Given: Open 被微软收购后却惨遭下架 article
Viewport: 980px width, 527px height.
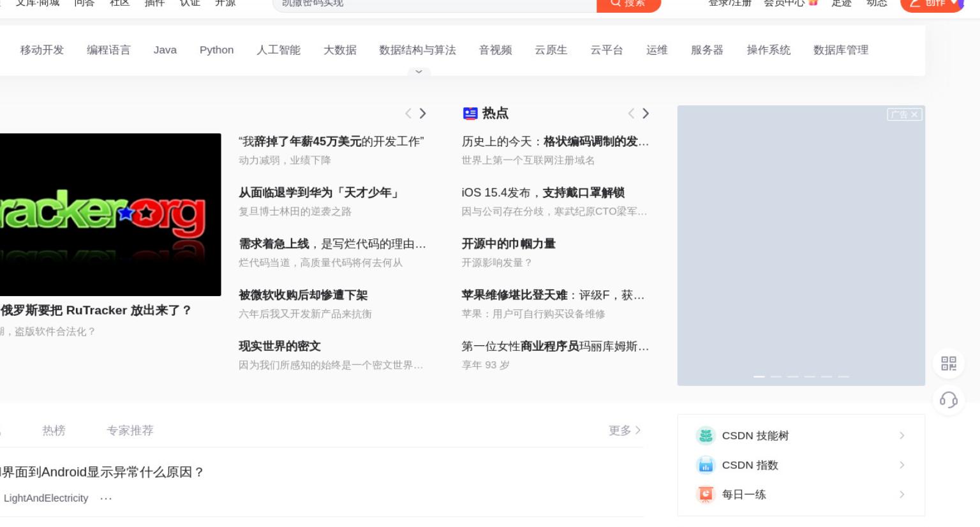Looking at the screenshot, I should click(303, 295).
